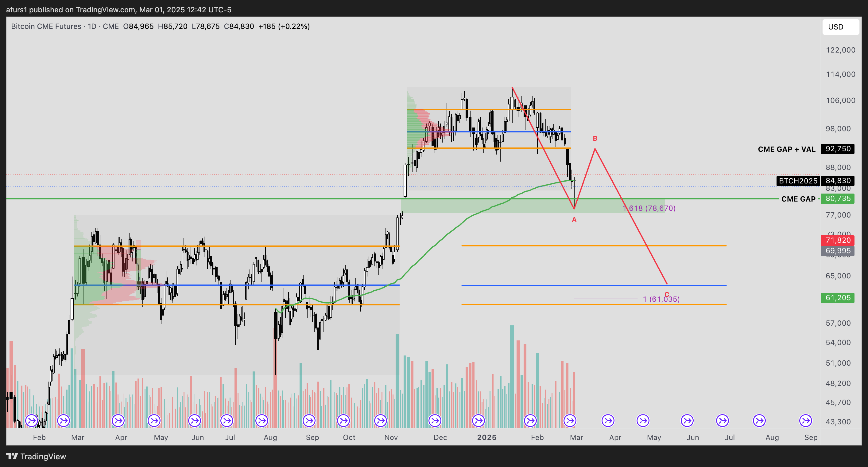The height and width of the screenshot is (467, 868).
Task: Click the Dec label on time axis
Action: click(440, 437)
